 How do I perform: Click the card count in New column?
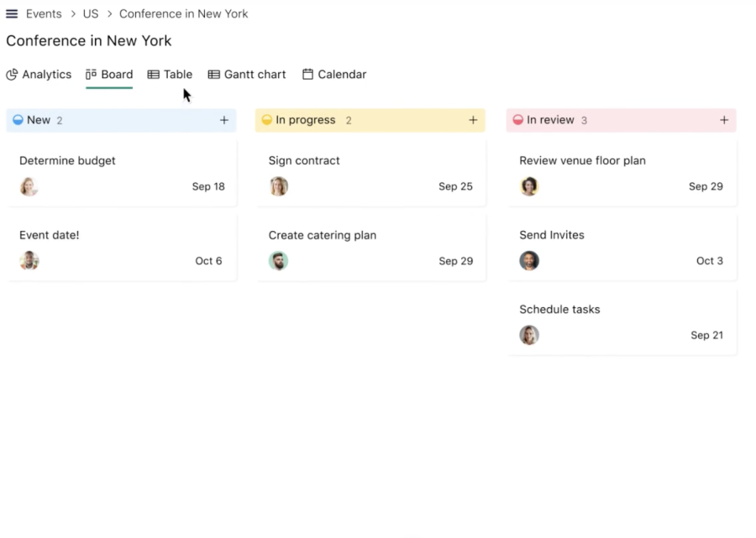tap(60, 120)
